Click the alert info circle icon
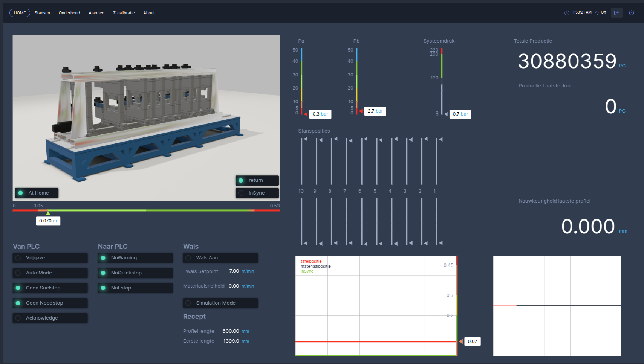644x364 pixels. (x=632, y=13)
